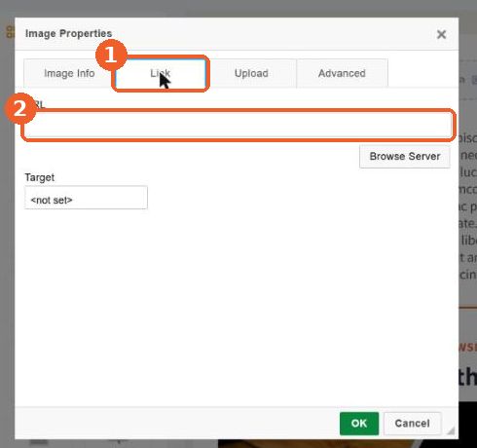Switch to the Image Info tab
Screen dimensions: 477x448
[x=69, y=73]
